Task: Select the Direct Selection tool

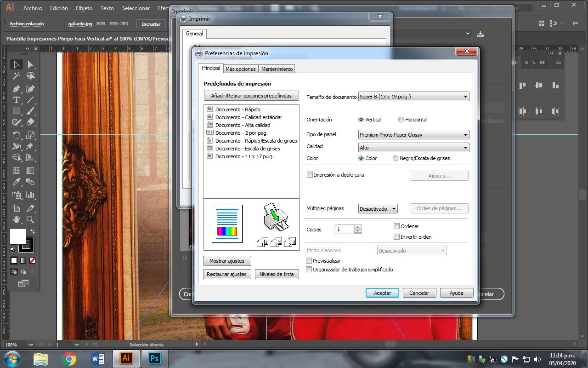Action: pyautogui.click(x=31, y=65)
